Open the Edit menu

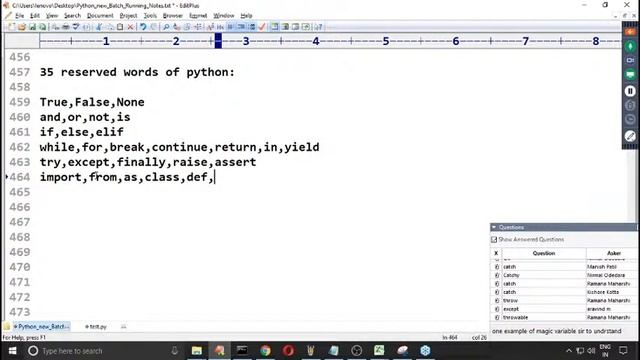click(x=35, y=16)
